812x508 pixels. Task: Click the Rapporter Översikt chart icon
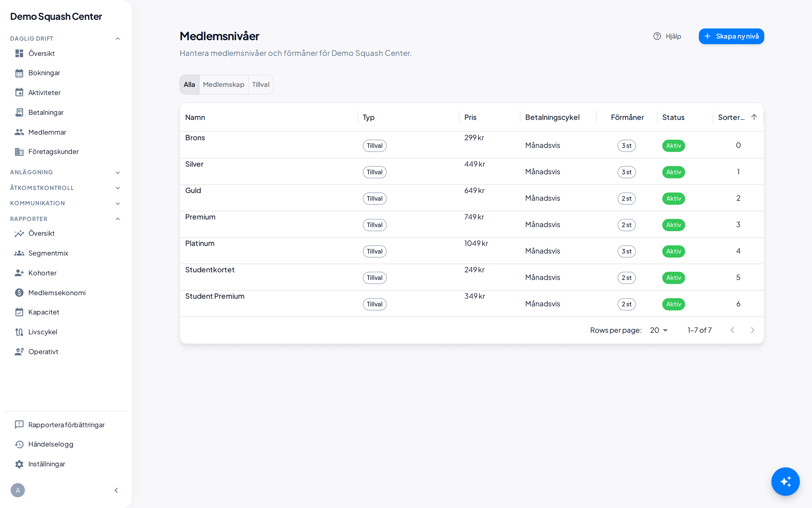pyautogui.click(x=19, y=233)
